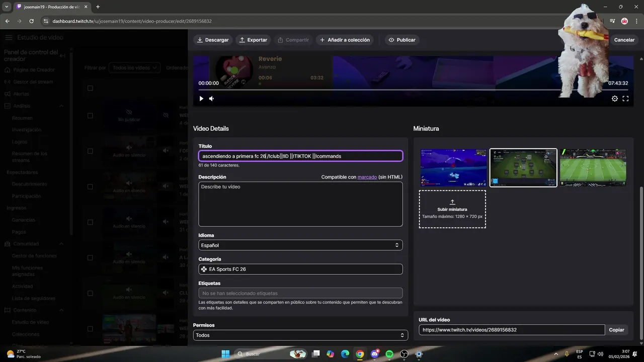Screen dimensions: 644x362
Task: Tick the select-all videos checkbox
Action: click(90, 88)
